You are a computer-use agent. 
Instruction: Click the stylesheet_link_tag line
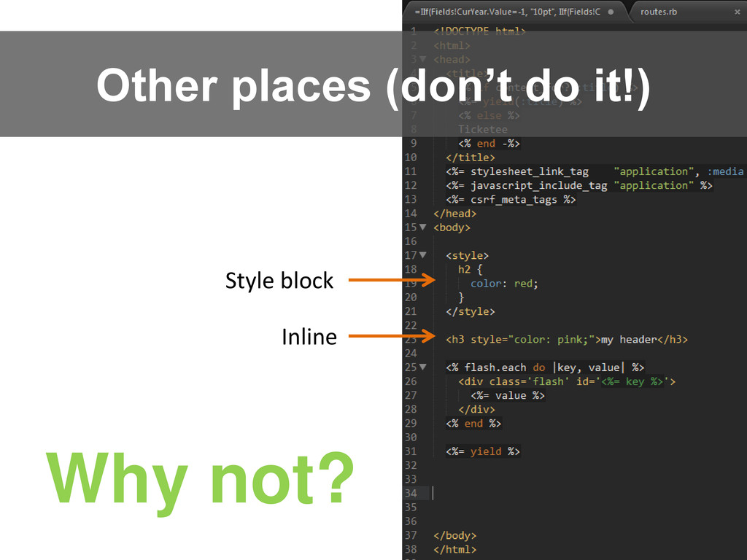[x=529, y=171]
